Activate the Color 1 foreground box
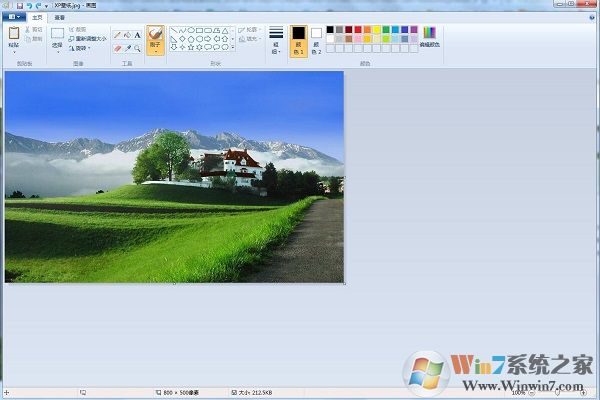Viewport: 600px width, 400px height. [298, 41]
